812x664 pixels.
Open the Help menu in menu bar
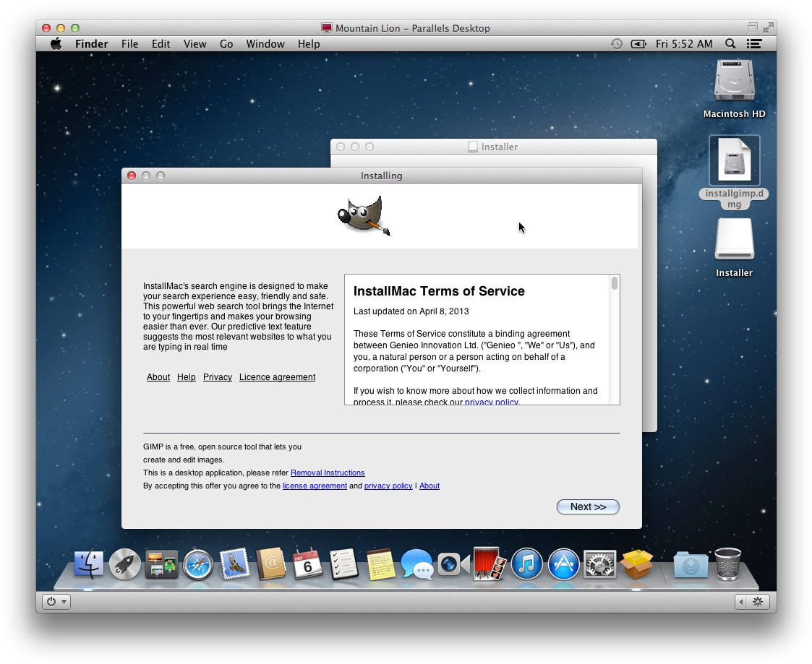(309, 44)
